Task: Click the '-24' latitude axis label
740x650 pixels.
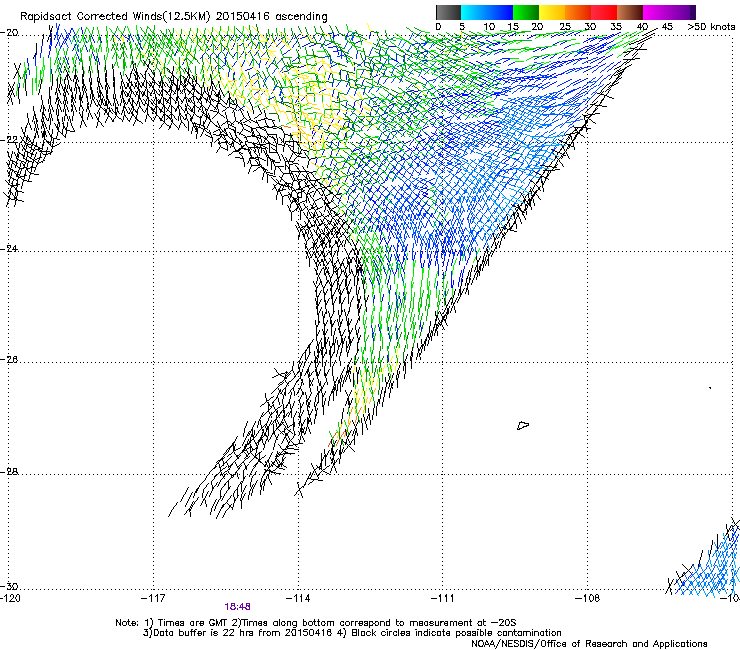Action: pyautogui.click(x=9, y=248)
